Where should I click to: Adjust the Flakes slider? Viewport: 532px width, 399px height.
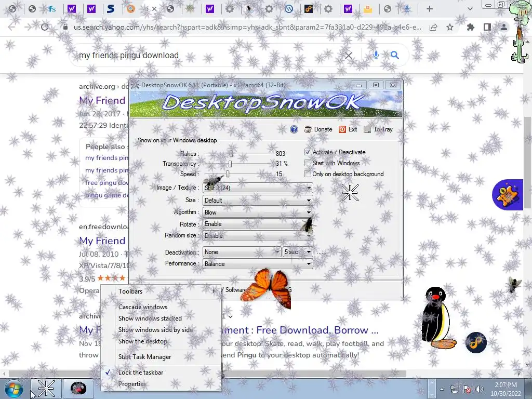[x=231, y=153]
